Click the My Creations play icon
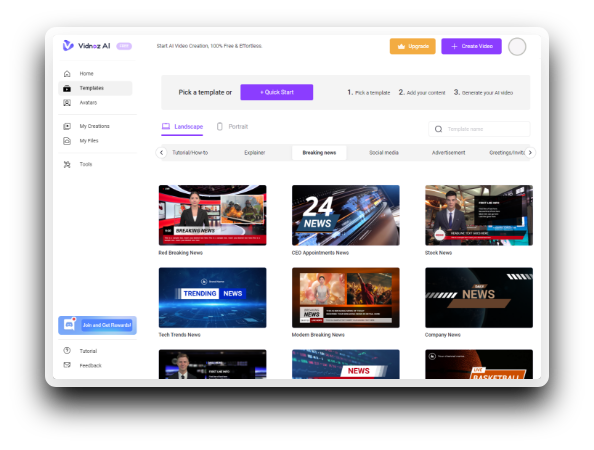The image size is (594, 450). pos(67,126)
